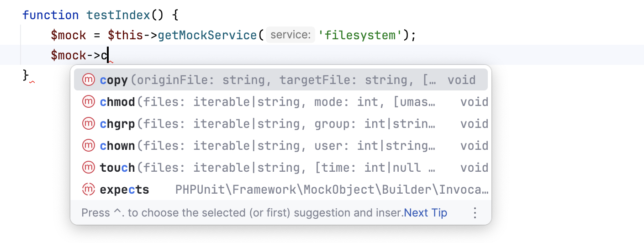Click the method icon beside chgrp
Screen dimensions: 644x243
pyautogui.click(x=88, y=124)
